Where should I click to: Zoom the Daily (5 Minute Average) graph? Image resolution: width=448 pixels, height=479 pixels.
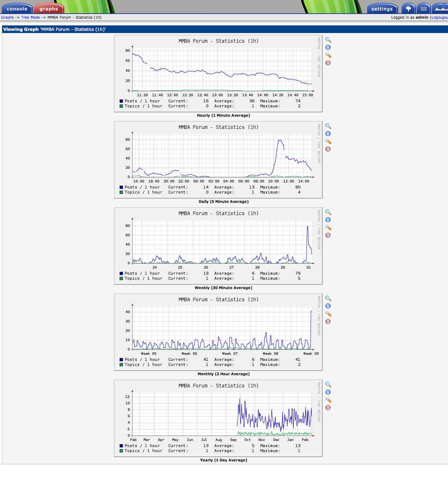tap(328, 126)
